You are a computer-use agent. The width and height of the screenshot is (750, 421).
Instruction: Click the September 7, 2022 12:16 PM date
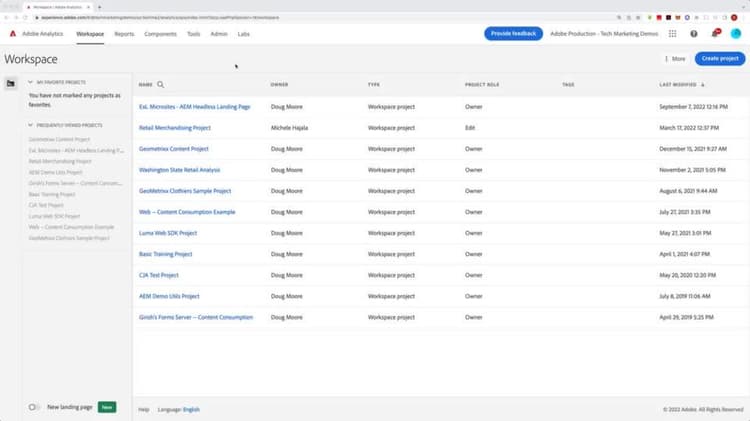693,107
